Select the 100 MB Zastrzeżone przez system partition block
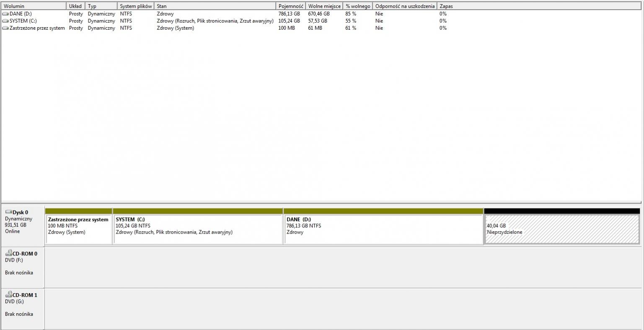This screenshot has height=330, width=644. click(x=78, y=229)
